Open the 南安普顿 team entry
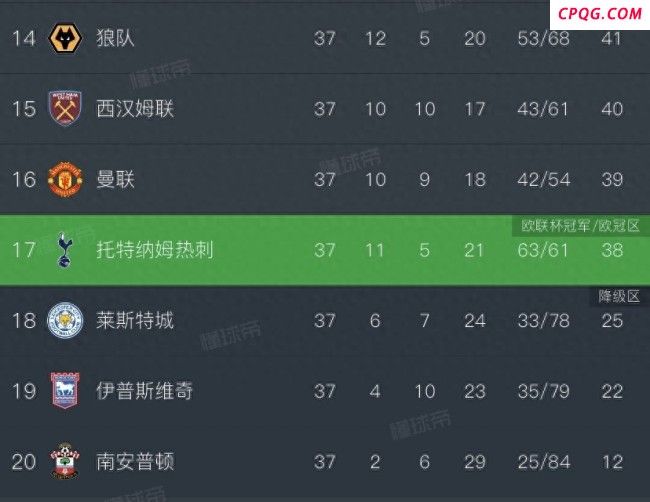Viewport: 650px width, 502px height. click(x=135, y=461)
